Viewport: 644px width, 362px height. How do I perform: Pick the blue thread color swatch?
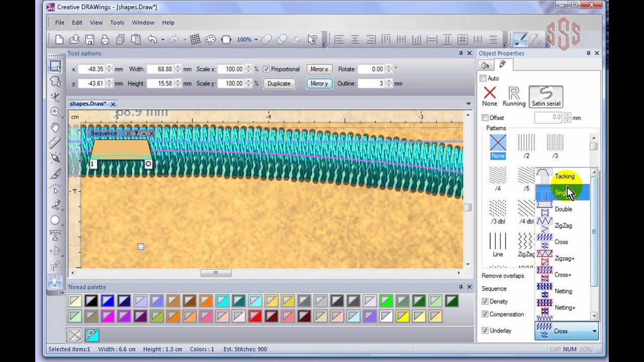(107, 301)
